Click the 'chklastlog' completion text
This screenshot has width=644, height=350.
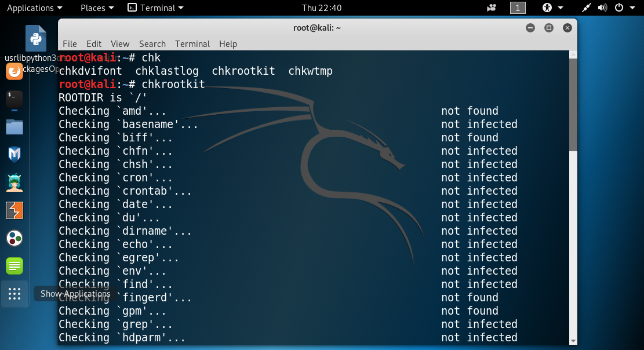point(167,71)
